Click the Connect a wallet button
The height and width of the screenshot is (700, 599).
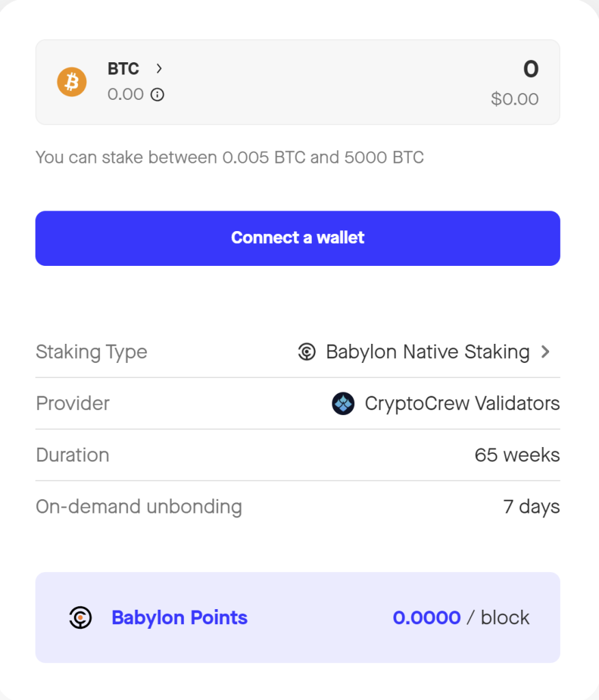tap(297, 238)
